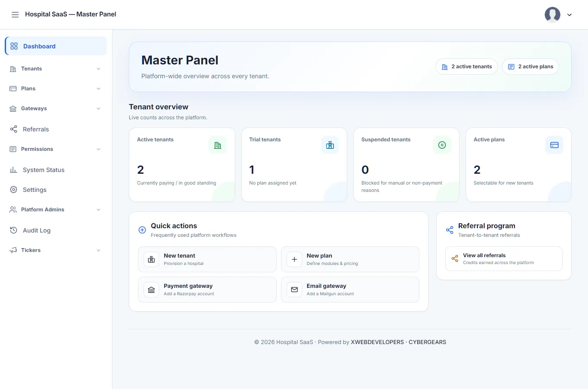The height and width of the screenshot is (389, 588).
Task: Click the Trial tenants hospital icon
Action: point(330,145)
